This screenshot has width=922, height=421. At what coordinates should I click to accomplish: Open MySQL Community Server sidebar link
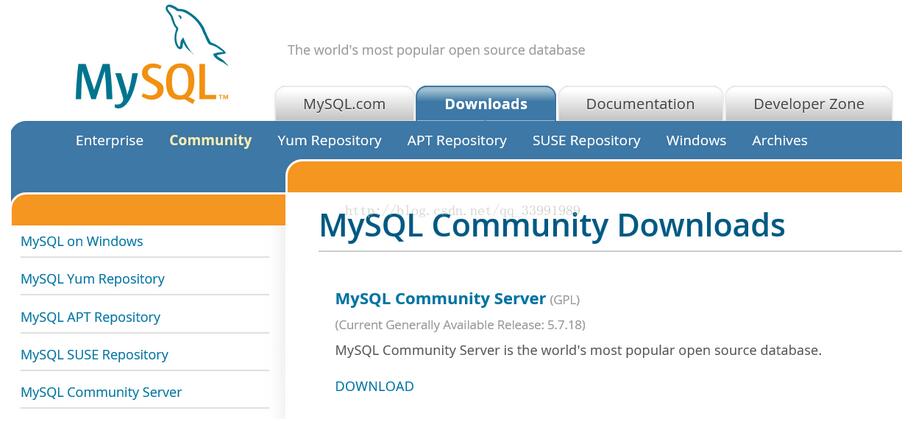101,392
